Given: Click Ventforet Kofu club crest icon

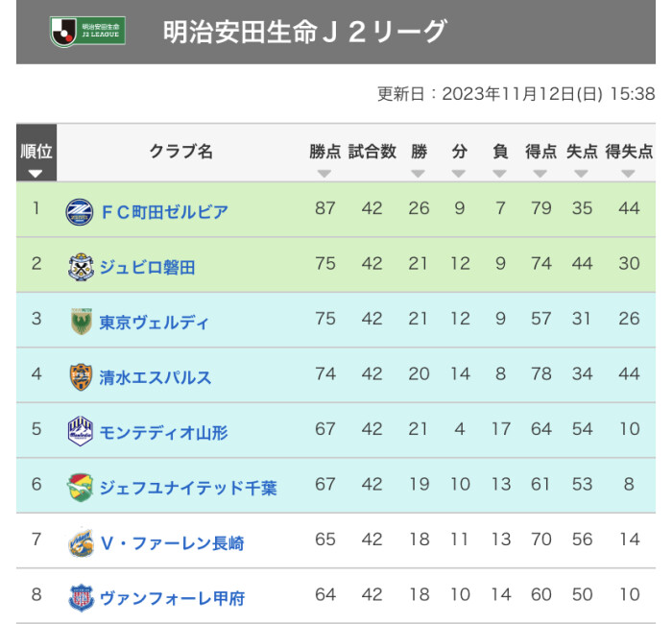Looking at the screenshot, I should [80, 597].
